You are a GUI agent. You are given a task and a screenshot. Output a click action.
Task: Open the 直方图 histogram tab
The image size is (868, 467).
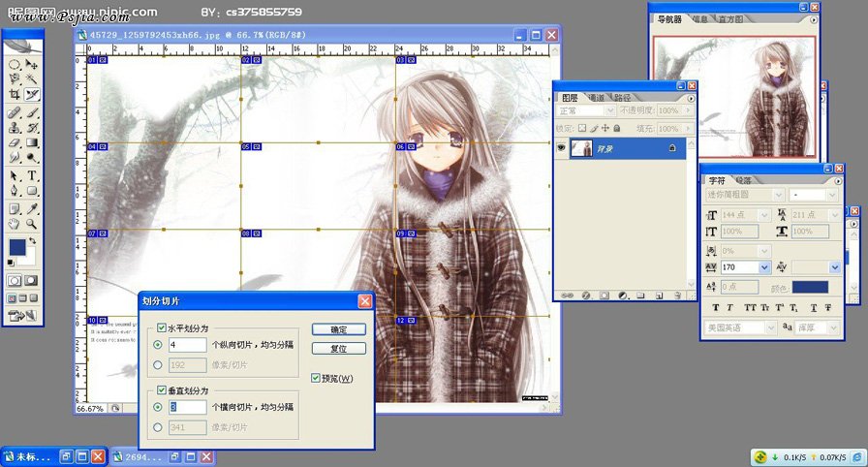pyautogui.click(x=730, y=18)
